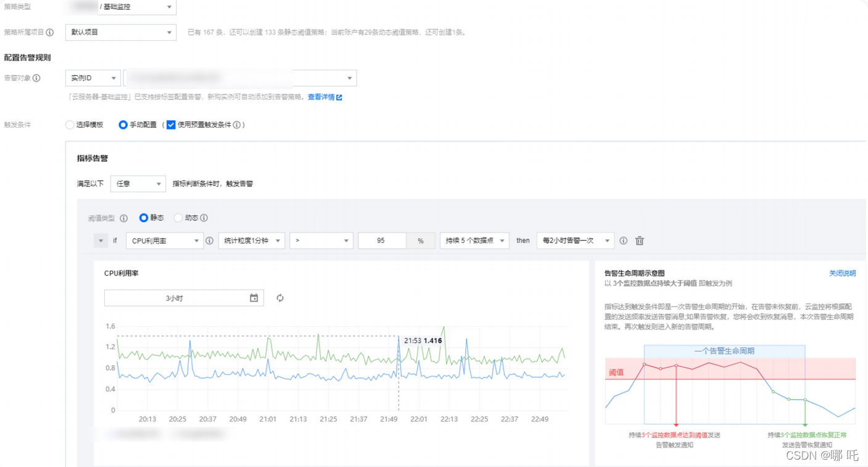868x467 pixels.
Task: Click the 告警生命周期示意图 title
Action: pyautogui.click(x=635, y=273)
